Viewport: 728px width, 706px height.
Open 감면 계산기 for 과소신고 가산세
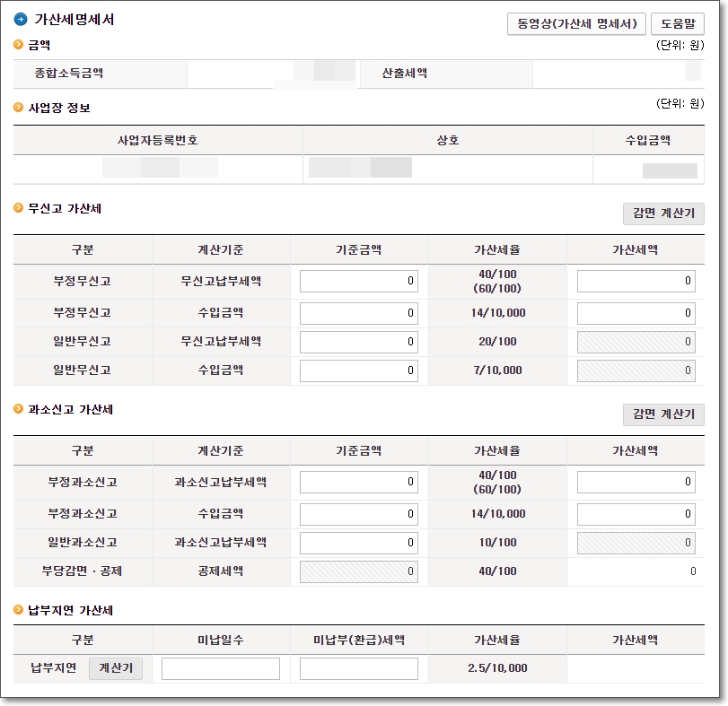[663, 414]
